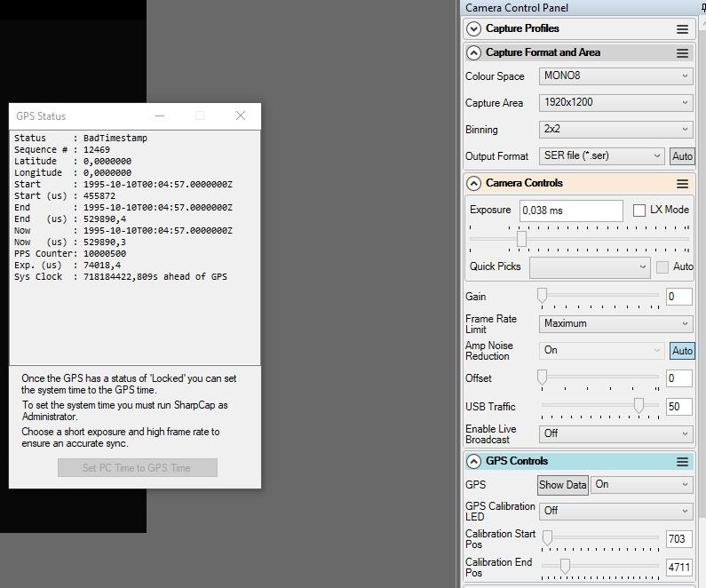
Task: Open the GPS On dropdown
Action: pos(641,484)
